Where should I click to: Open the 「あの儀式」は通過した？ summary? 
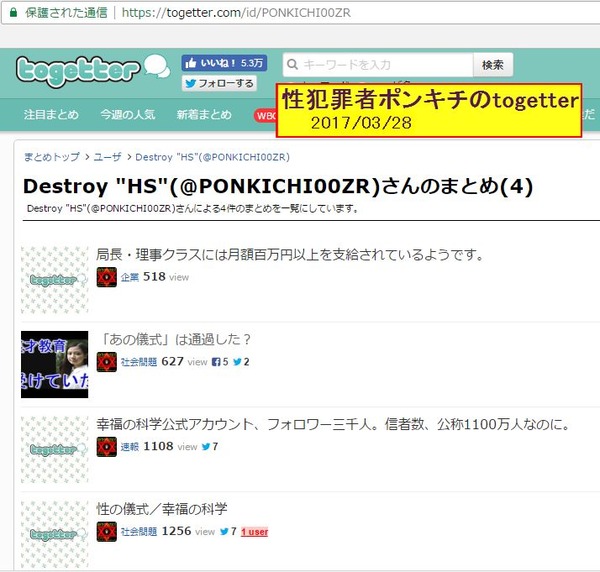(x=175, y=339)
